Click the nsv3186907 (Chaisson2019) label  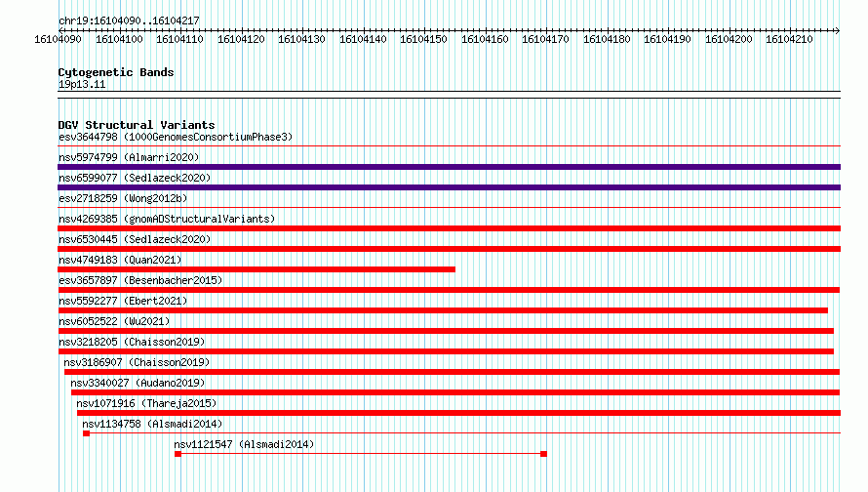coord(137,362)
